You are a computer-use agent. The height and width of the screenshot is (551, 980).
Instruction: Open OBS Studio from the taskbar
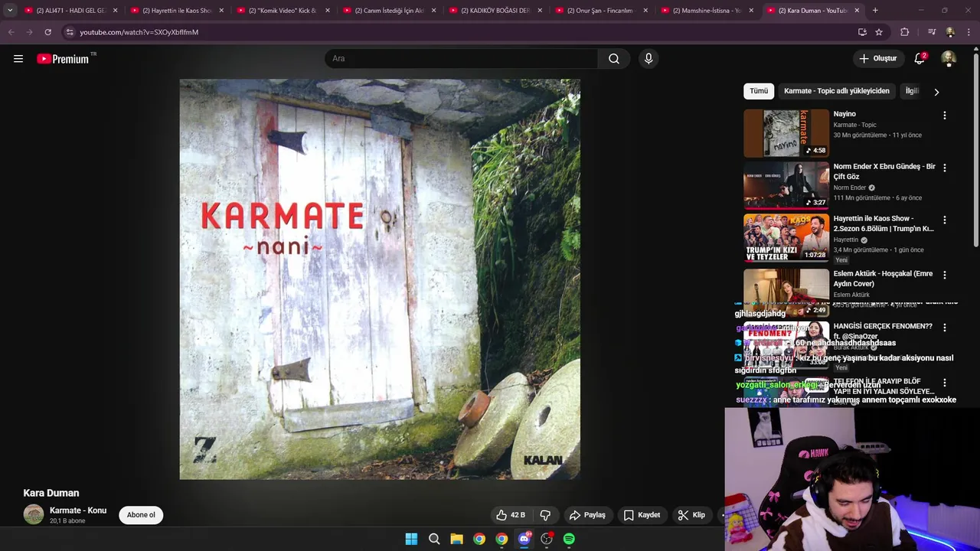point(547,539)
